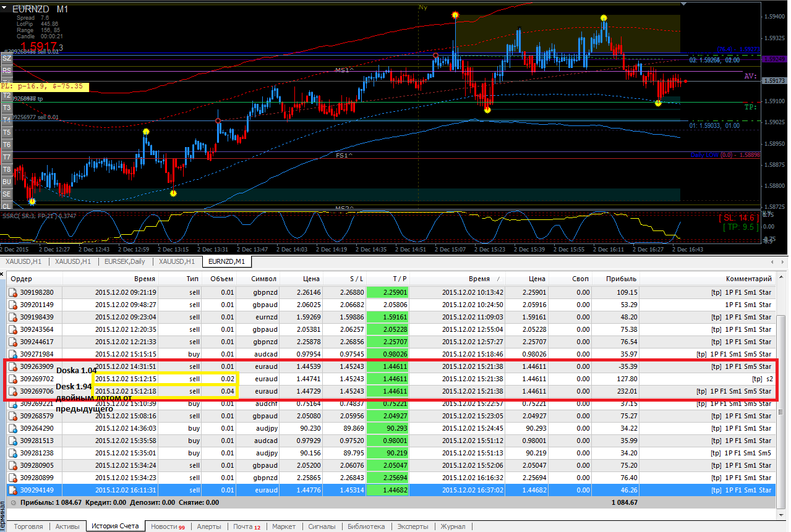Click the SE button on chart
Image resolution: width=791 pixels, height=532 pixels.
point(6,194)
